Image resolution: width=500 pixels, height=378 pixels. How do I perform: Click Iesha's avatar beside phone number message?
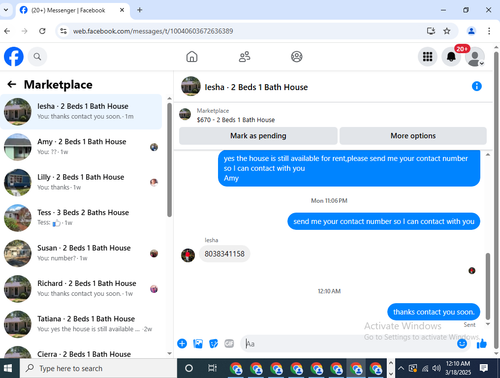click(x=188, y=255)
